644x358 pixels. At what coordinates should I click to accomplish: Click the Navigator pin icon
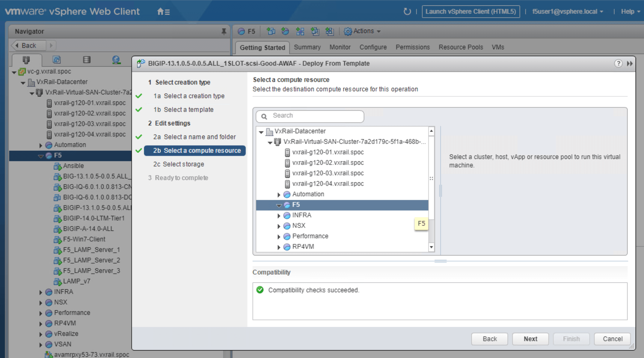tap(224, 32)
